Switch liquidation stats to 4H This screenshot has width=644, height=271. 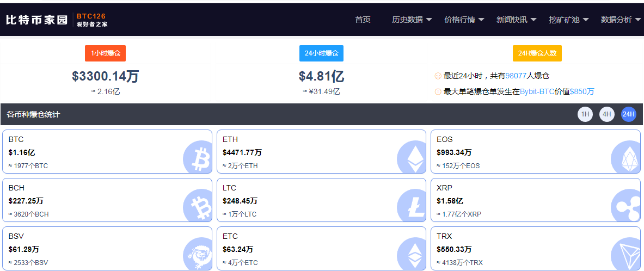606,114
